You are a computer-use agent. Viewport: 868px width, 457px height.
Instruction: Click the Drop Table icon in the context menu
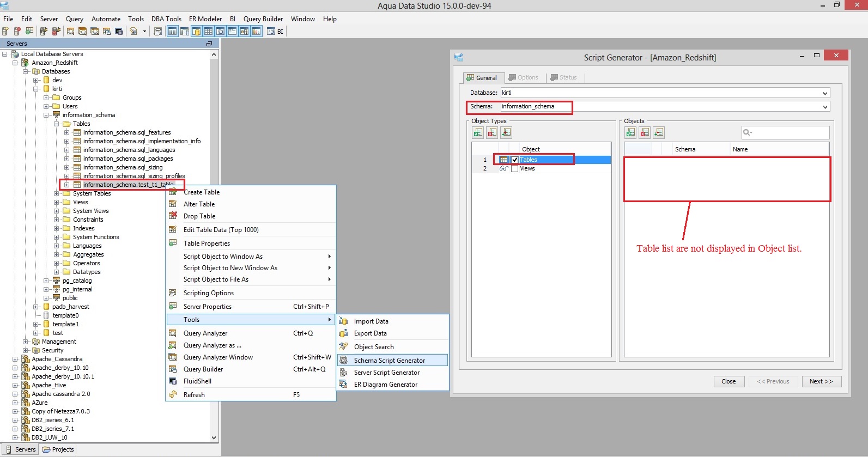(x=173, y=216)
